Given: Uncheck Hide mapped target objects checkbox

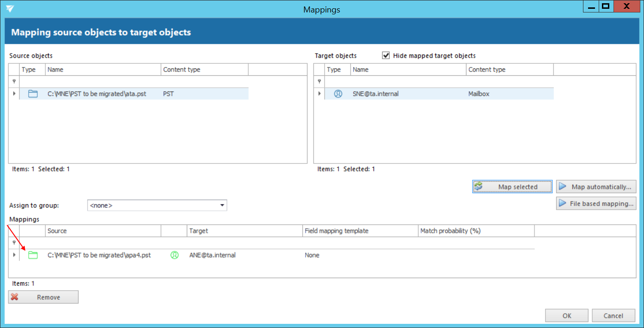Looking at the screenshot, I should 386,55.
